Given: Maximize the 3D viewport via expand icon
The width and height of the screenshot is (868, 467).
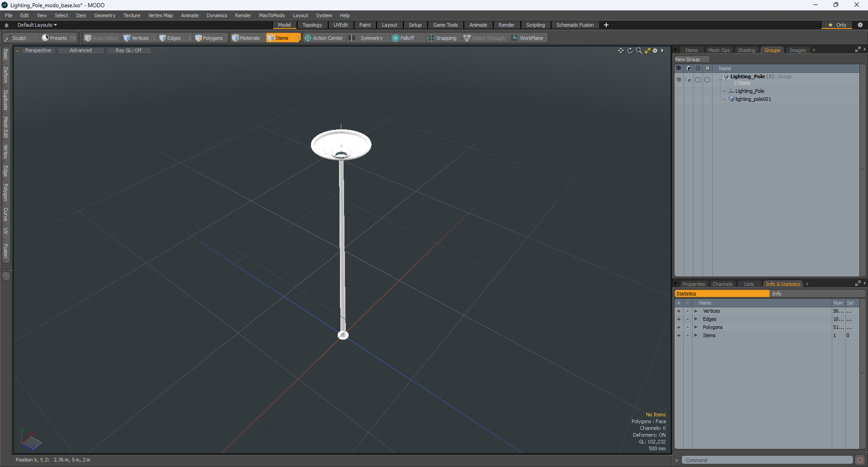Looking at the screenshot, I should (647, 51).
